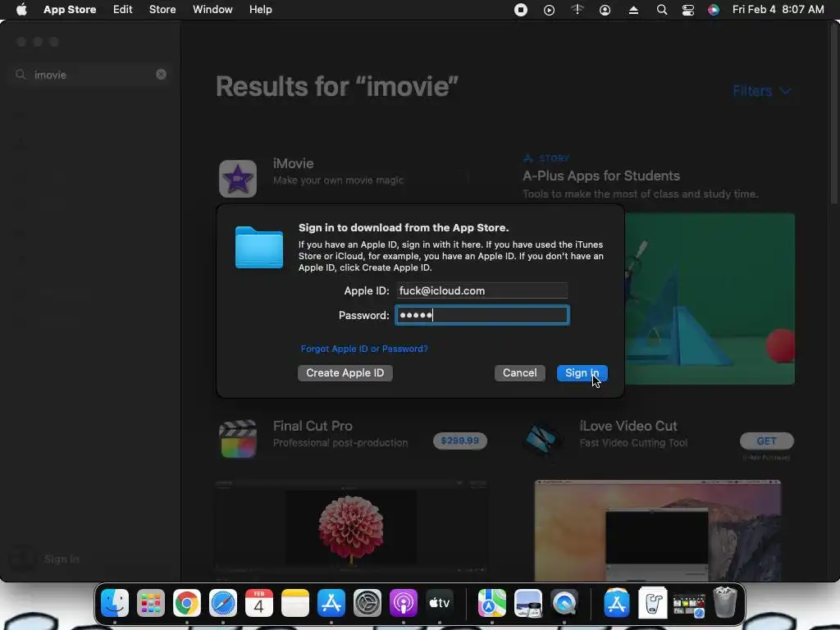Click the Create Apple ID button
The image size is (840, 630).
tap(345, 373)
